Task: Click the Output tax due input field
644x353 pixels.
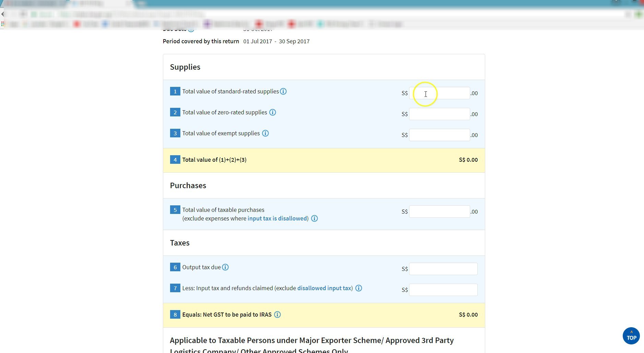Action: (x=443, y=269)
